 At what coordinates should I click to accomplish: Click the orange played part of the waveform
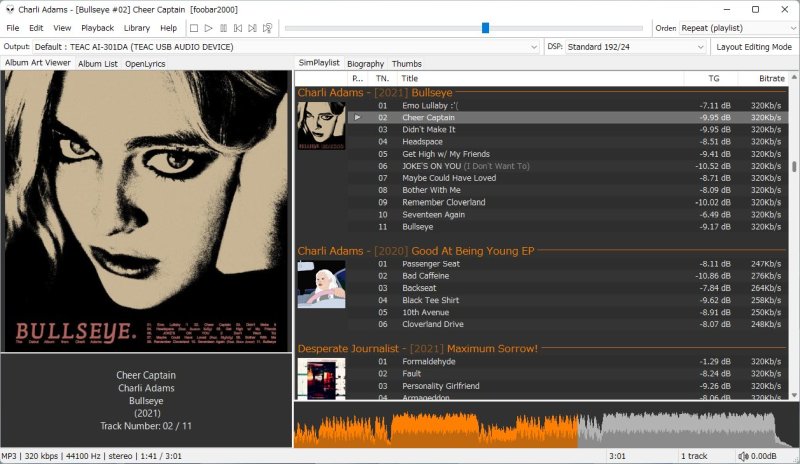pyautogui.click(x=436, y=429)
